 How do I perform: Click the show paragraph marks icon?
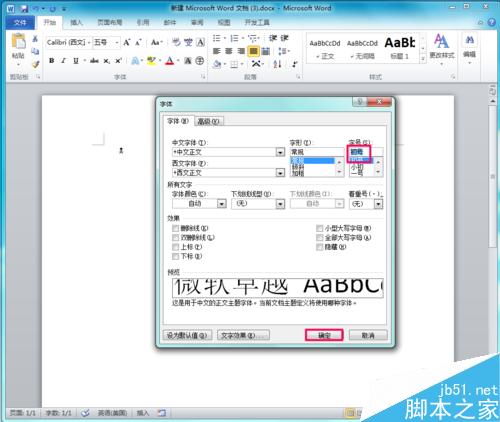(295, 64)
